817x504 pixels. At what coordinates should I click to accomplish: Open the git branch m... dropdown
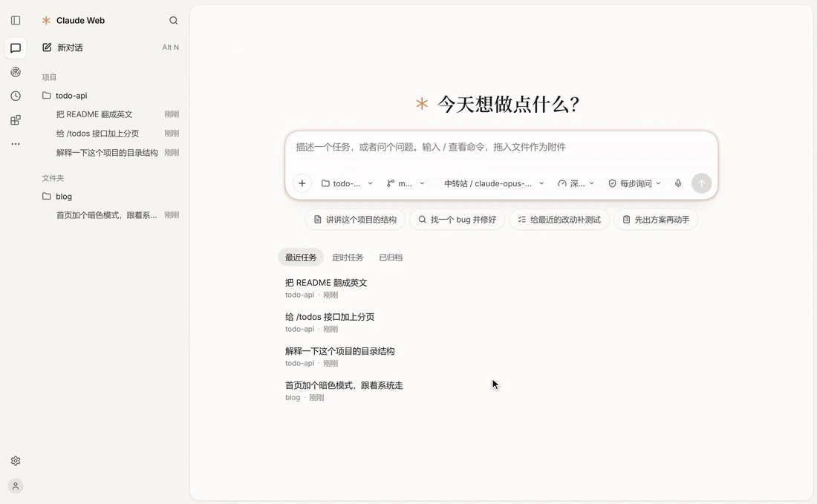406,183
